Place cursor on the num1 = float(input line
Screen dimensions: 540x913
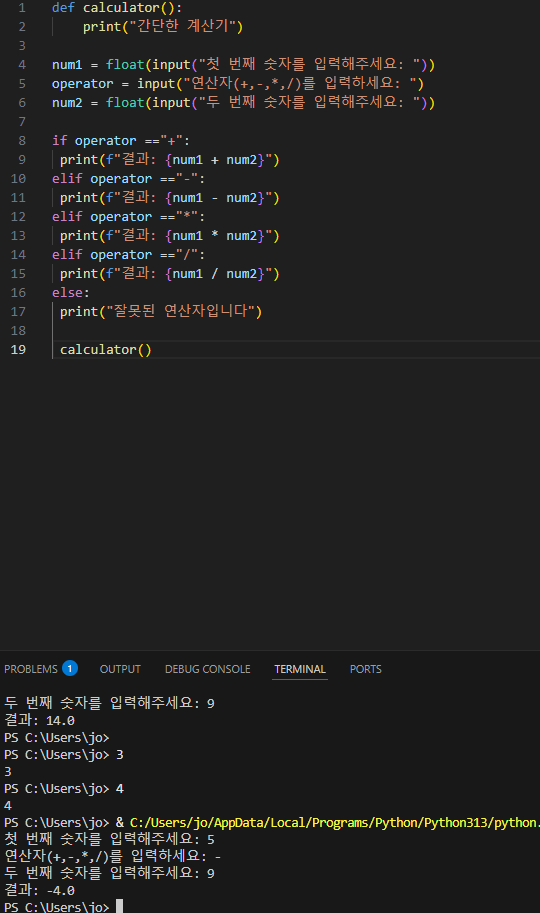point(243,64)
